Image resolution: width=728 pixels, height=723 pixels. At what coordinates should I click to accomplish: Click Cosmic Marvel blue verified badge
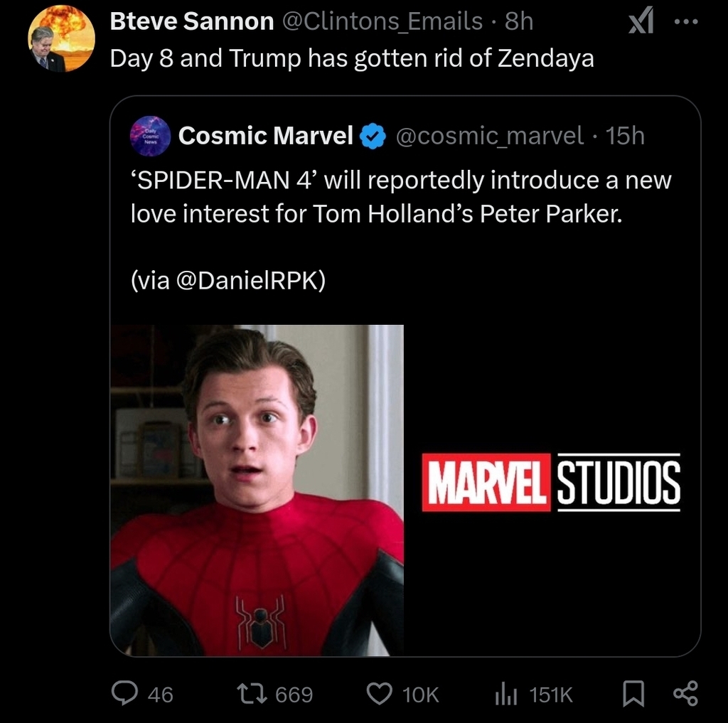373,135
